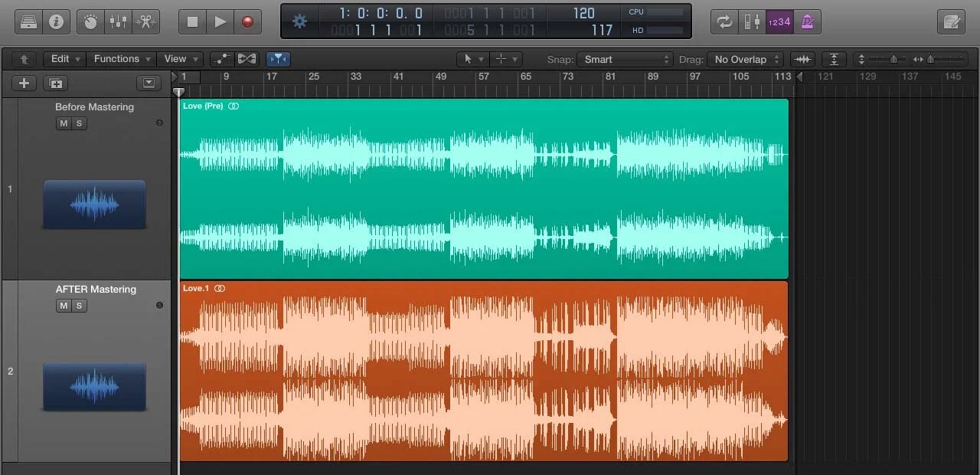Open the Editors panel
The width and height of the screenshot is (980, 475).
(145, 21)
